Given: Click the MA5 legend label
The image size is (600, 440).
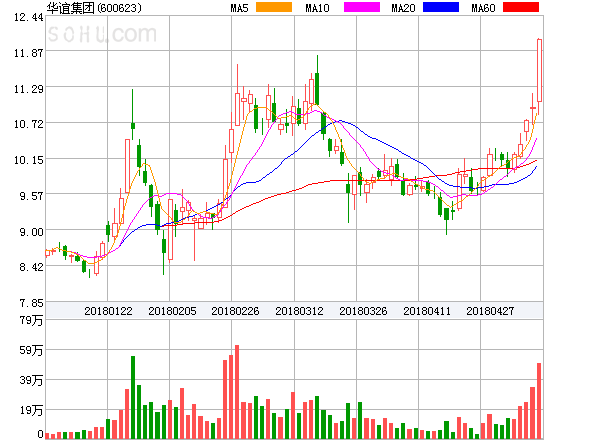Looking at the screenshot, I should tap(239, 8).
